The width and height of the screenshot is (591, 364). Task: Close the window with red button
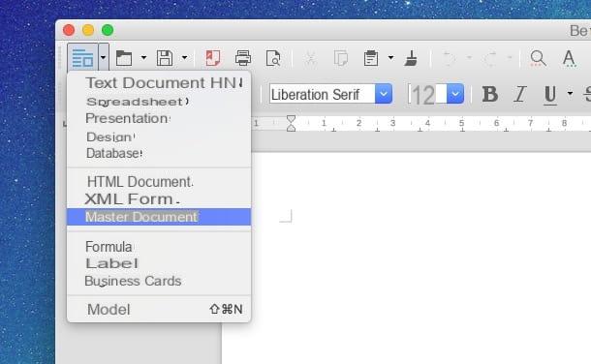[69, 30]
